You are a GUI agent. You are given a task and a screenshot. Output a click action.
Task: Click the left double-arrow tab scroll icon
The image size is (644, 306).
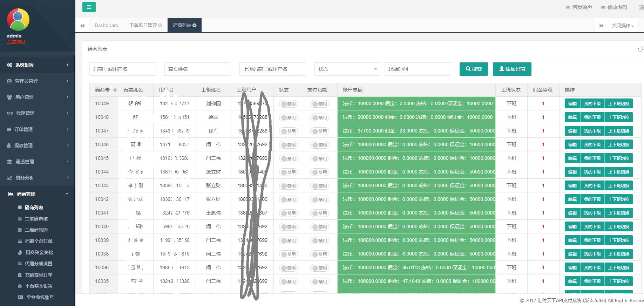[x=82, y=26]
